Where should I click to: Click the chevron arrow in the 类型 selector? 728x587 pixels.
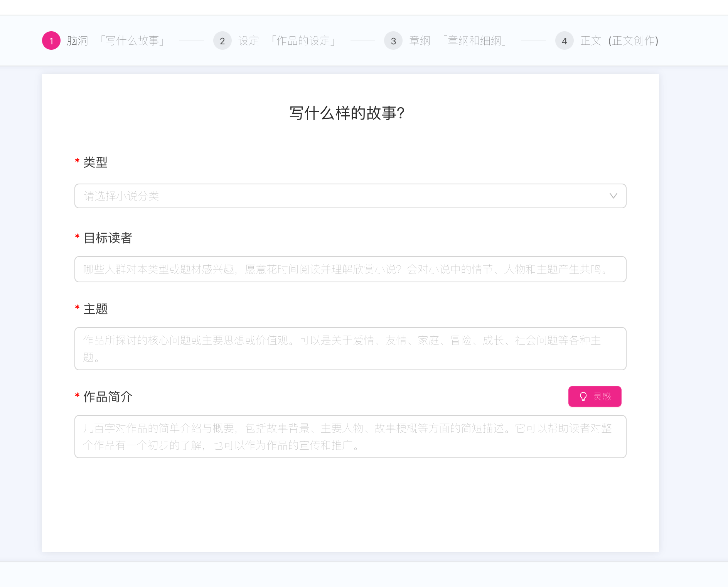pyautogui.click(x=614, y=196)
